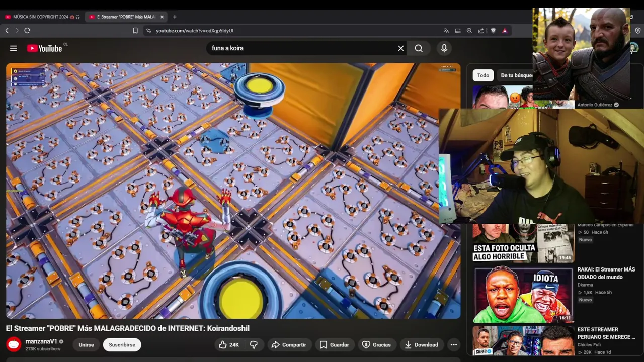Start voice search with the microphone icon
Image resolution: width=644 pixels, height=362 pixels.
(444, 48)
